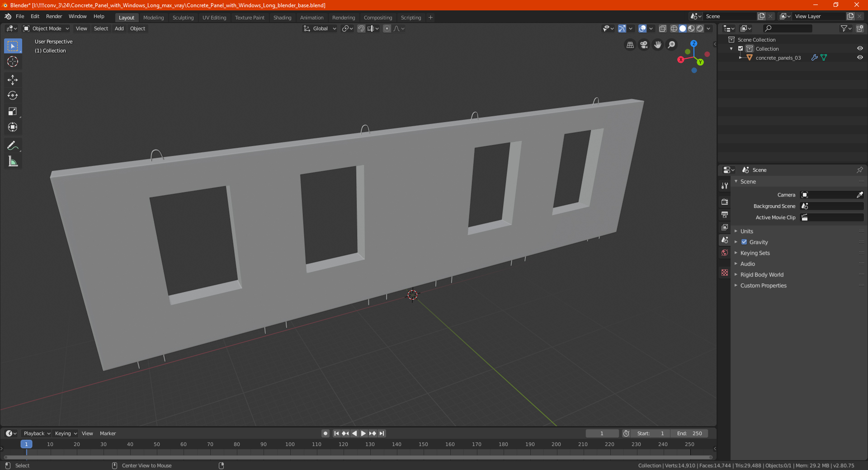Toggle orthographic grid view button
This screenshot has height=470, width=868.
[630, 45]
